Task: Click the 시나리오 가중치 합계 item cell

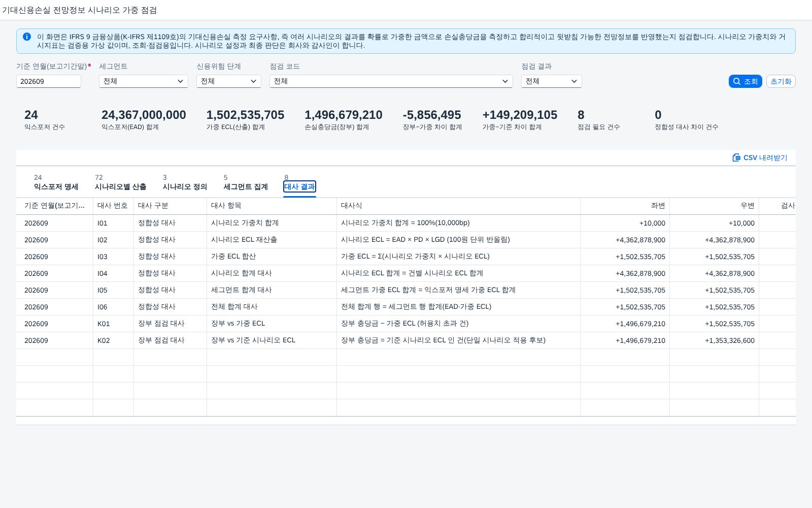Action: pos(272,223)
